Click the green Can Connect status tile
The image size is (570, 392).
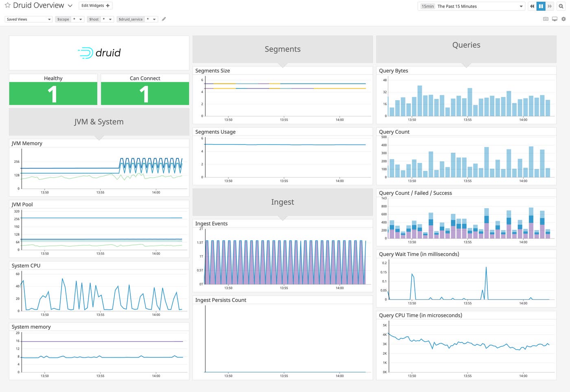tap(145, 93)
